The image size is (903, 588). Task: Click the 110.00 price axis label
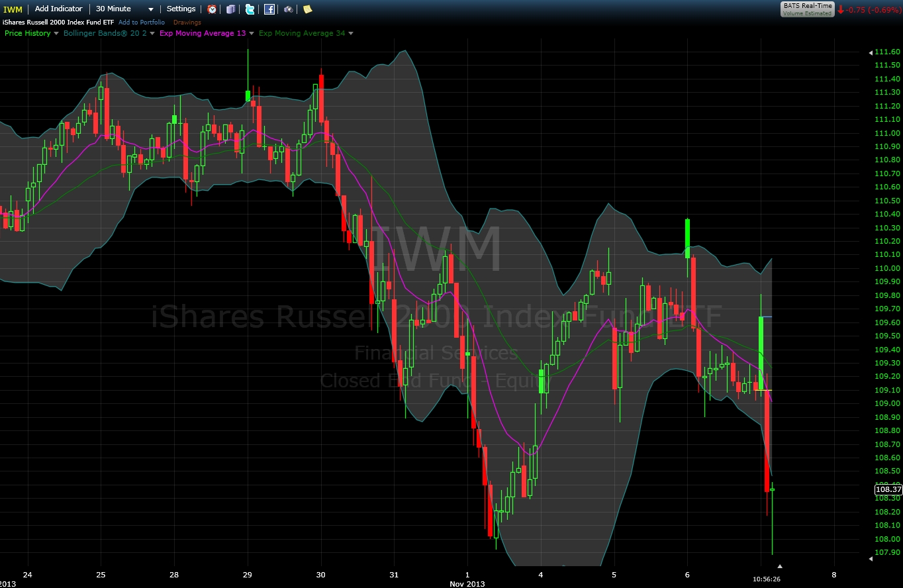coord(887,268)
